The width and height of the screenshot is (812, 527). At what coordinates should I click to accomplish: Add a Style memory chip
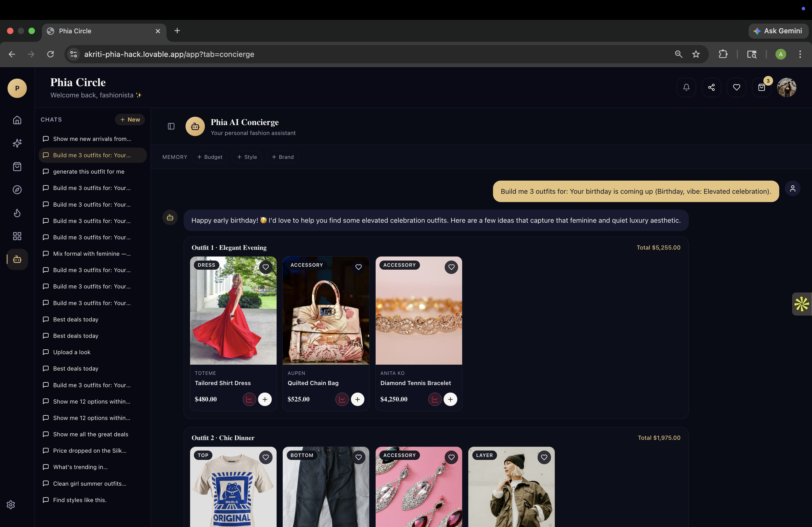247,157
